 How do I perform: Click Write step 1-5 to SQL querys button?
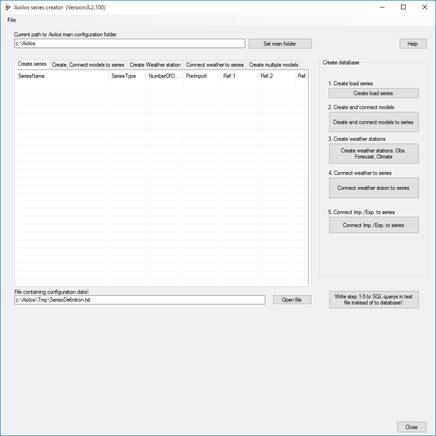[373, 299]
